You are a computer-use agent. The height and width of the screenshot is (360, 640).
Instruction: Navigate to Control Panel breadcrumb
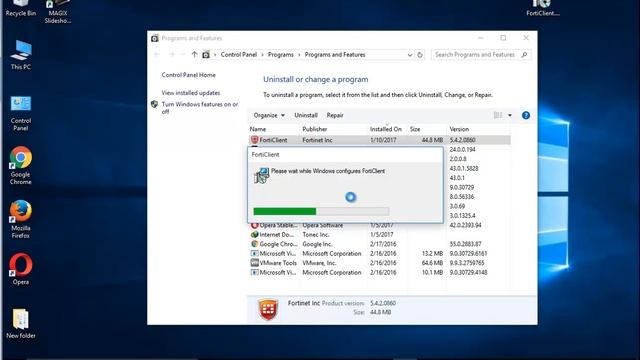[239, 55]
